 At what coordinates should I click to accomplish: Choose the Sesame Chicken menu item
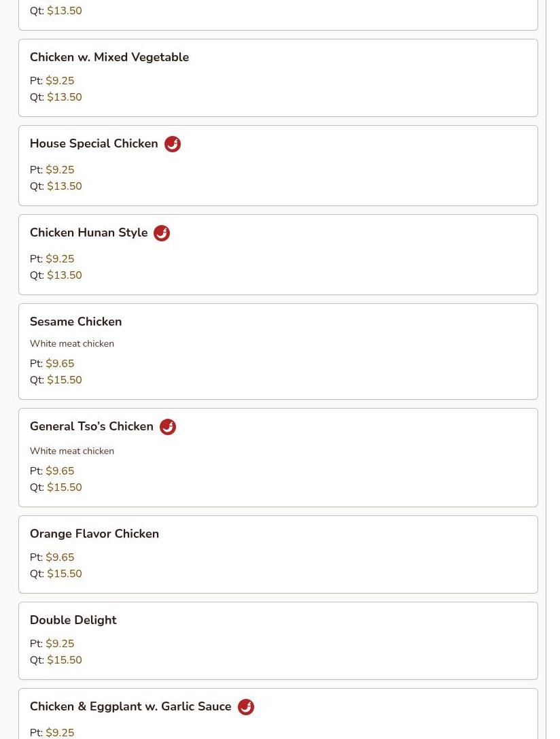click(x=75, y=322)
